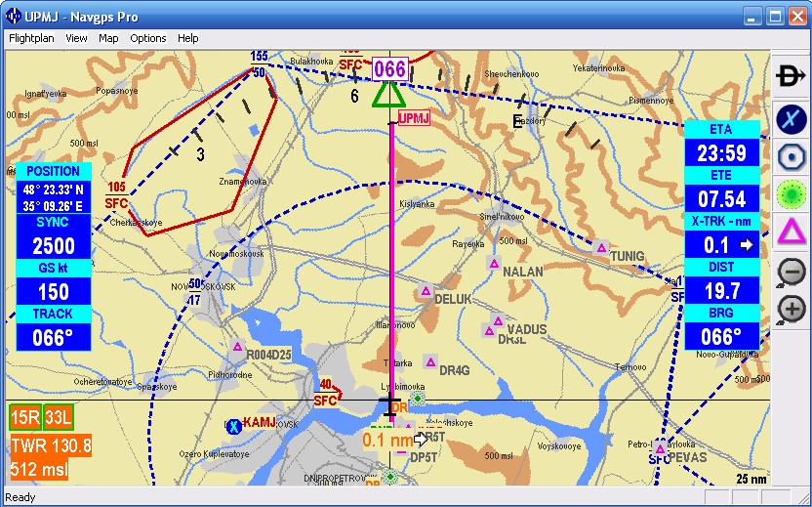
Task: Open the View menu
Action: tap(76, 38)
